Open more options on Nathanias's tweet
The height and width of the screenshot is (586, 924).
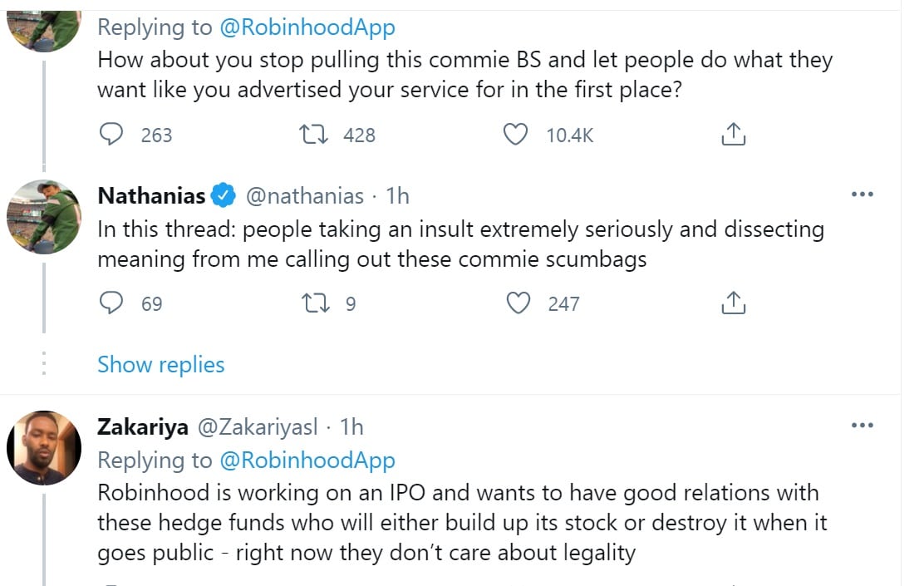point(863,195)
